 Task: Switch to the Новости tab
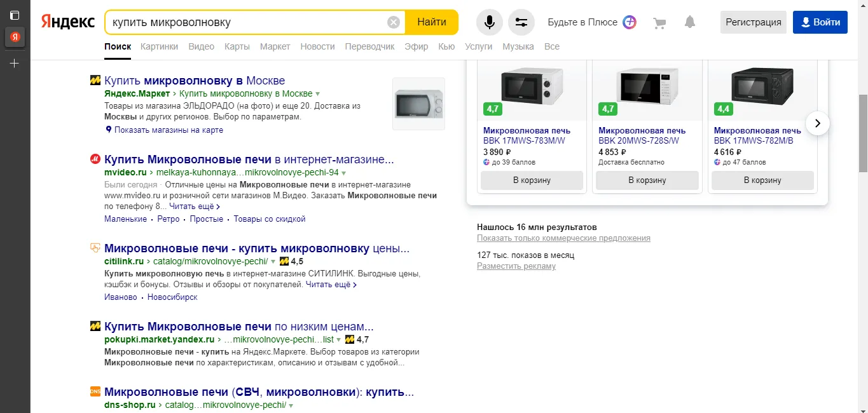point(318,46)
